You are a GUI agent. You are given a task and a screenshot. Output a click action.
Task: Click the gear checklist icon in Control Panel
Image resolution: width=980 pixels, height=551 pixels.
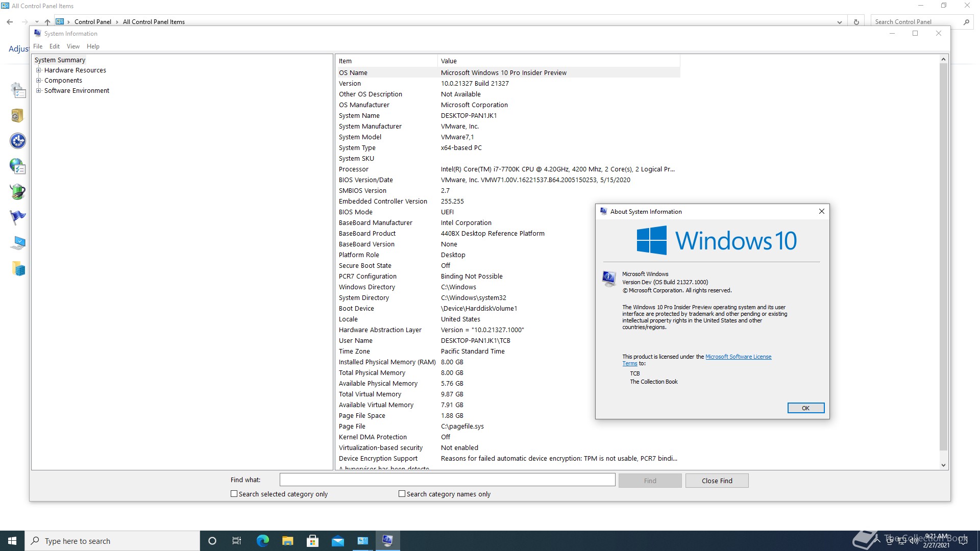point(18,90)
